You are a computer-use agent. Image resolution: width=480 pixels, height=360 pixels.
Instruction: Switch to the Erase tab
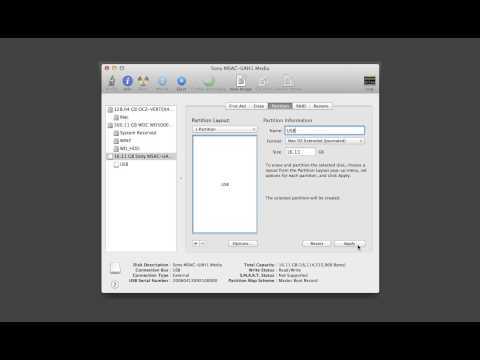pos(259,106)
